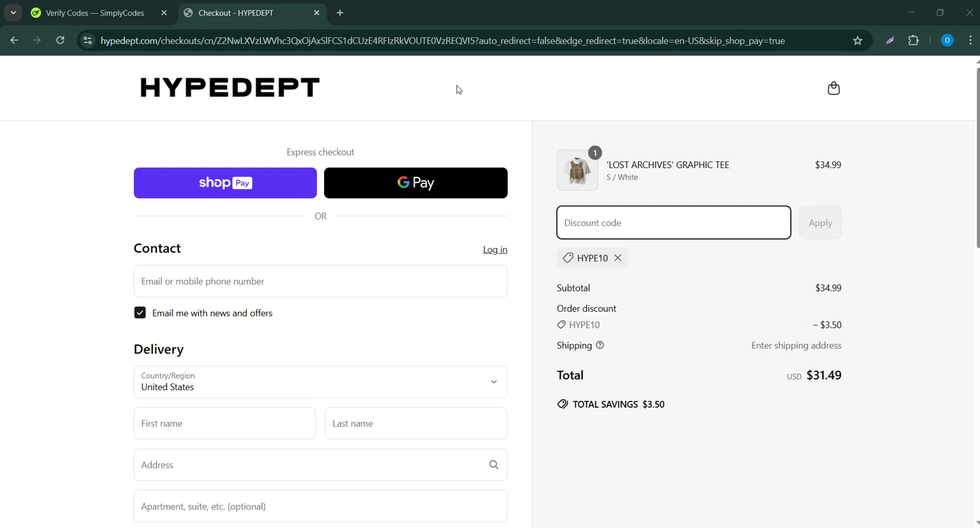980x528 pixels.
Task: Close the Checkout HYPEDEPT tab
Action: point(317,12)
